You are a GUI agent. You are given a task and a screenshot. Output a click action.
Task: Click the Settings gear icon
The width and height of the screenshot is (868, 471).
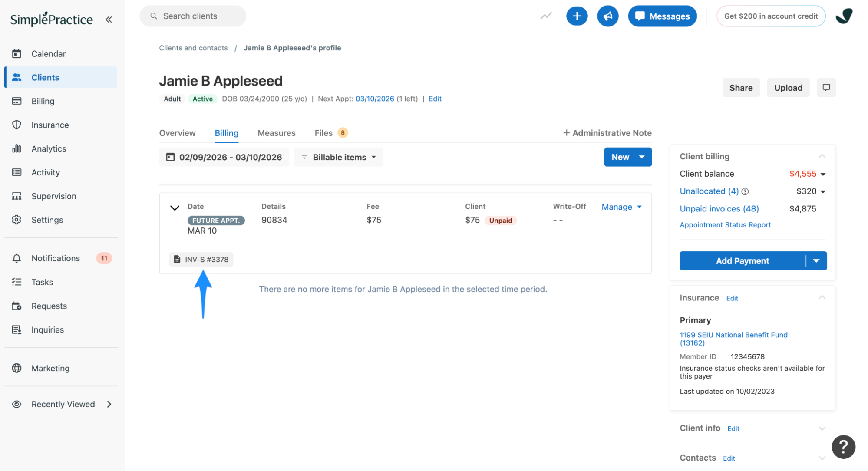pyautogui.click(x=17, y=220)
